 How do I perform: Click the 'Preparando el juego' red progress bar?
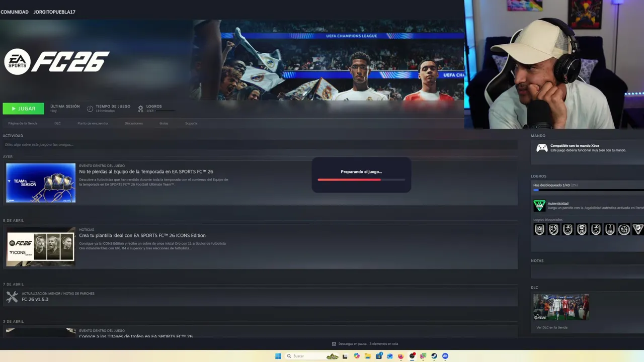coord(361,179)
